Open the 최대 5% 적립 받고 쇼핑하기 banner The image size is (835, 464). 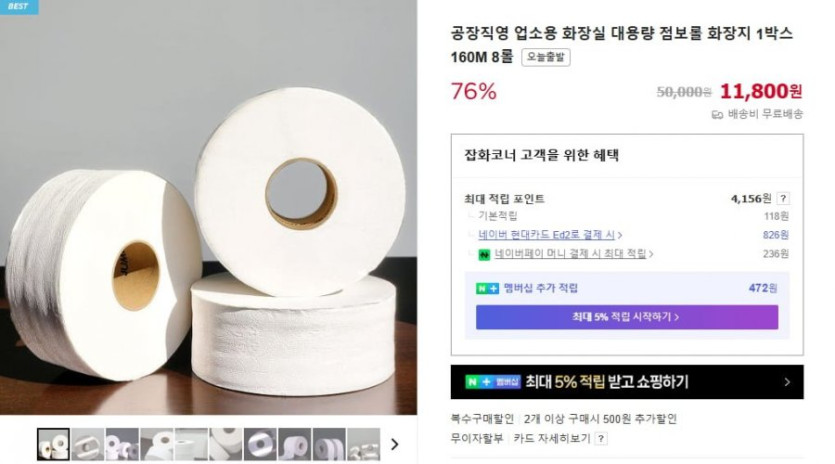[x=627, y=382]
